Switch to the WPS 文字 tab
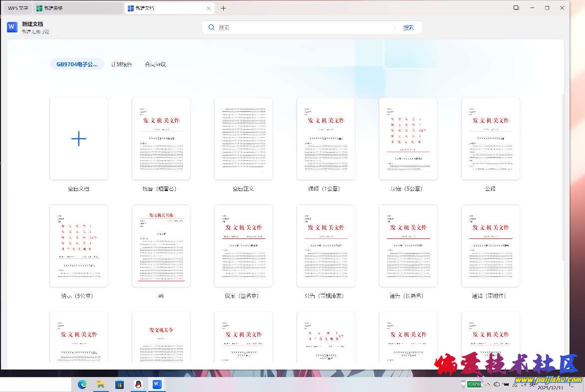This screenshot has width=585, height=392. click(x=18, y=8)
